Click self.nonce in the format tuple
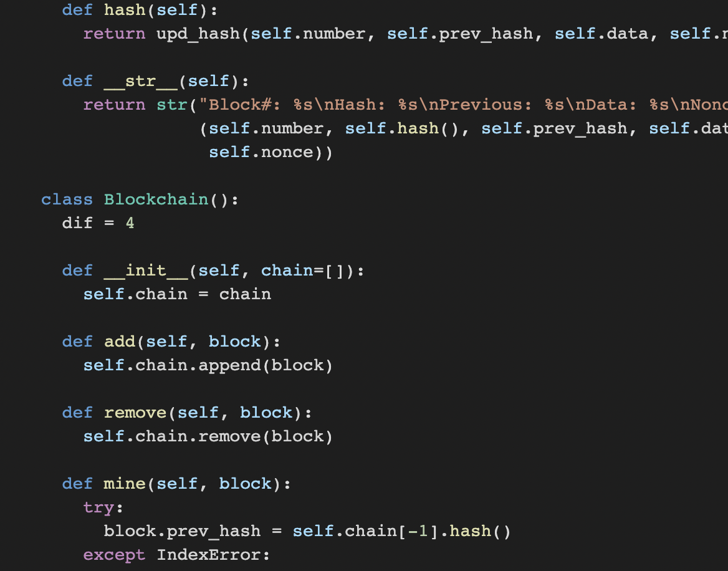 [261, 152]
